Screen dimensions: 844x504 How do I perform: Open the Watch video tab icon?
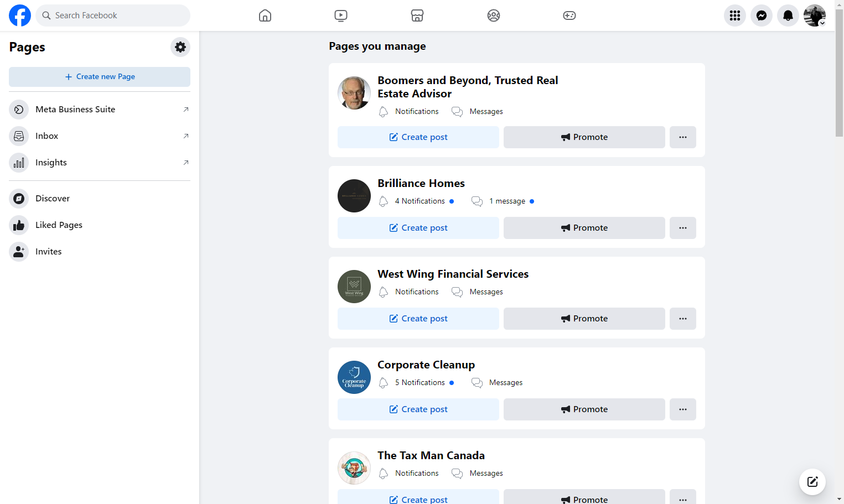pyautogui.click(x=341, y=15)
